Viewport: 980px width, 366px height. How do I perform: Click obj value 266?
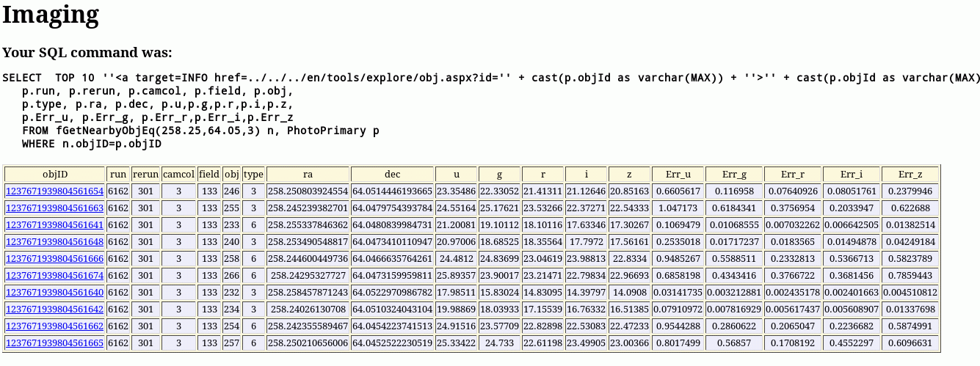(232, 275)
